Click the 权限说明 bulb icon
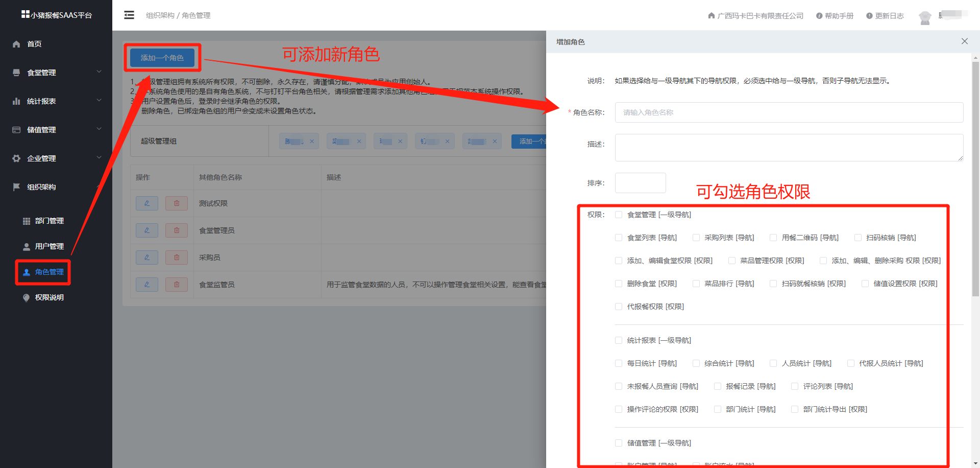The height and width of the screenshot is (468, 980). [x=27, y=297]
